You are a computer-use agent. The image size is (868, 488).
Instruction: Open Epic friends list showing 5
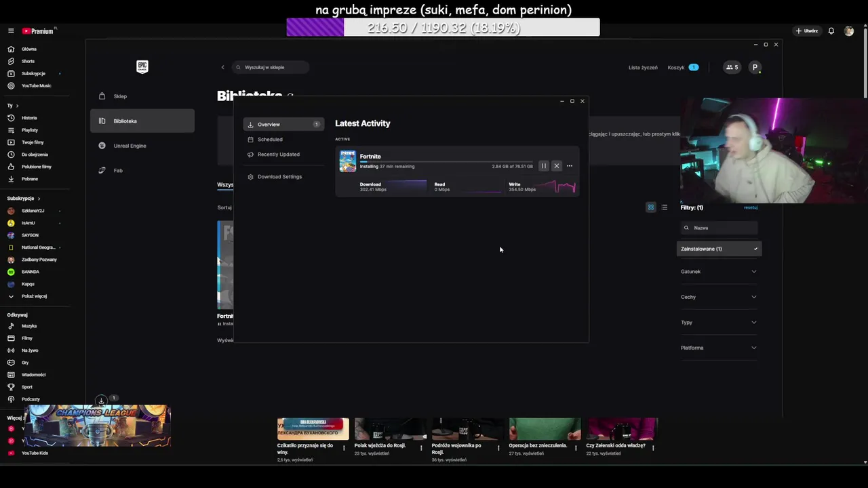tap(732, 67)
